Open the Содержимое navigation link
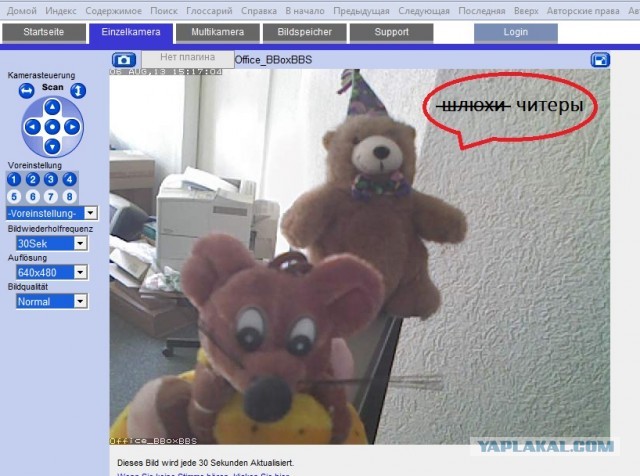Viewport: 640px width, 476px height. pos(113,11)
